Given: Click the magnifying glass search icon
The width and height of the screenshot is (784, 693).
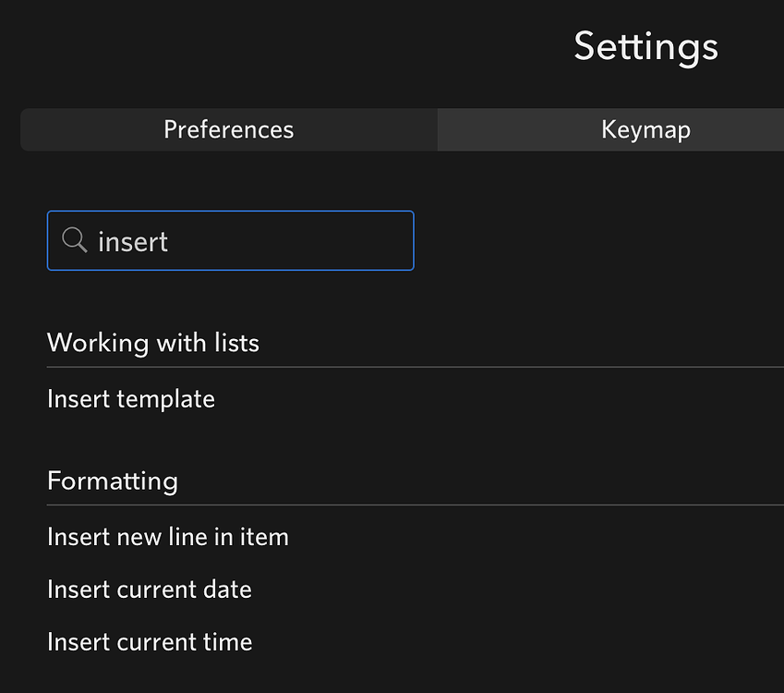Looking at the screenshot, I should click(74, 240).
